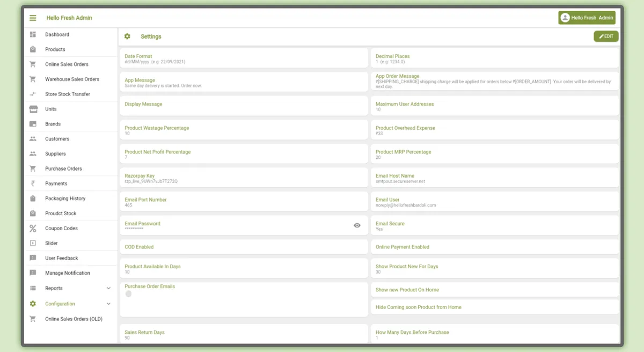The width and height of the screenshot is (644, 352).
Task: Click the User Feedback message icon
Action: tap(33, 258)
